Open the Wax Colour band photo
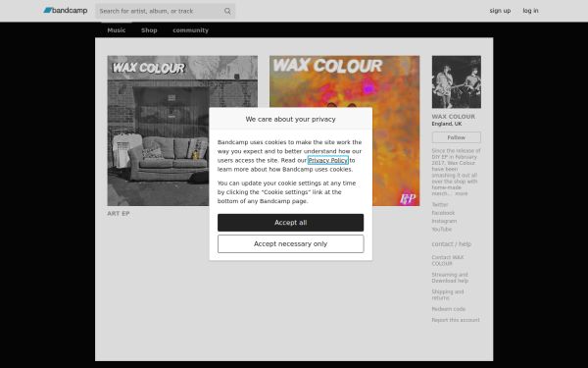 [x=456, y=81]
